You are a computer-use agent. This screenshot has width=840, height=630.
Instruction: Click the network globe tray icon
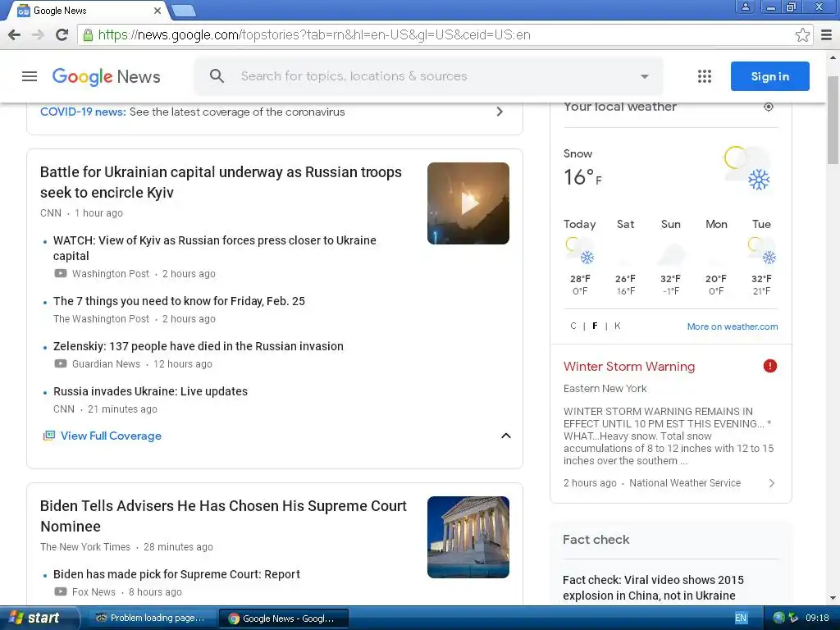[x=779, y=618]
